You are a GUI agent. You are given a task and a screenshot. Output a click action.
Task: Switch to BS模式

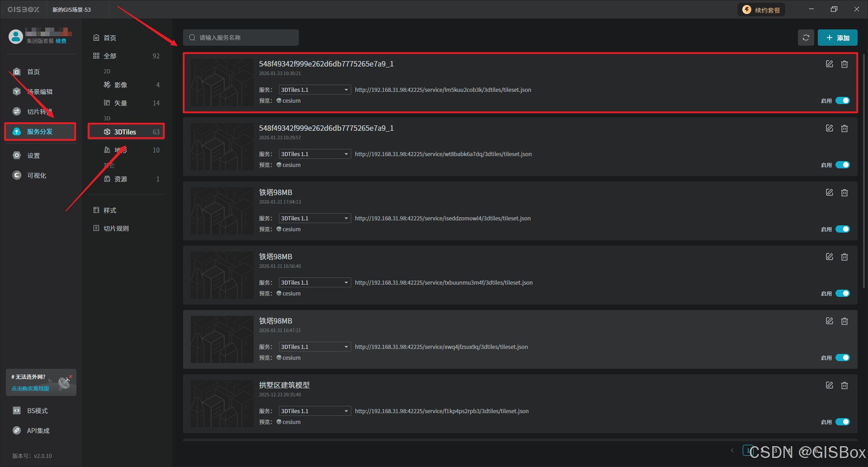pyautogui.click(x=37, y=410)
